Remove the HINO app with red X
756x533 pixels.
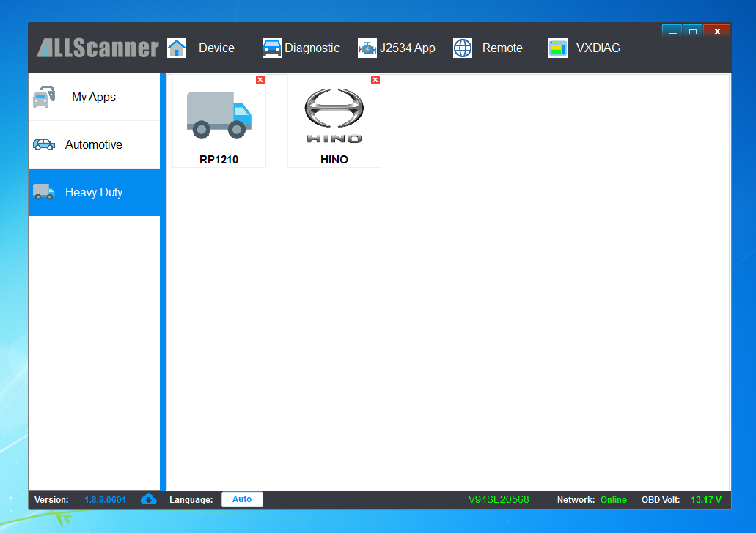(375, 80)
